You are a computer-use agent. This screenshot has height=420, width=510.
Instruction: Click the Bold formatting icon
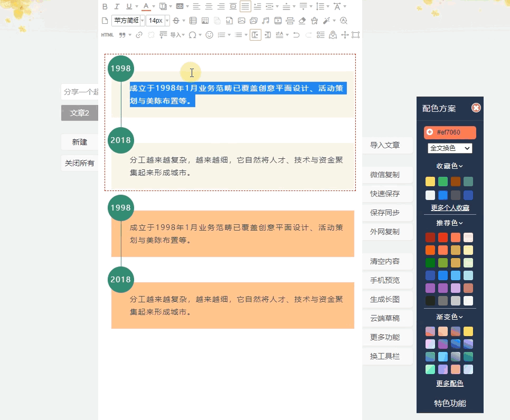tap(105, 6)
